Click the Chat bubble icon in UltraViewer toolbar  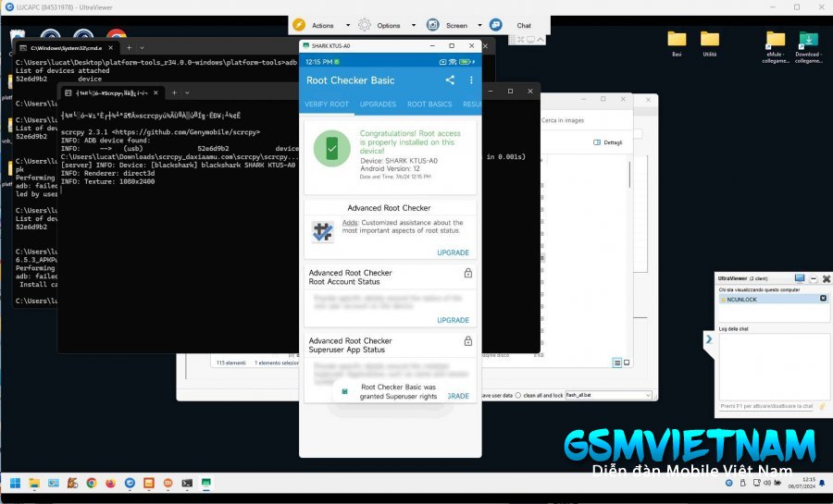(496, 25)
